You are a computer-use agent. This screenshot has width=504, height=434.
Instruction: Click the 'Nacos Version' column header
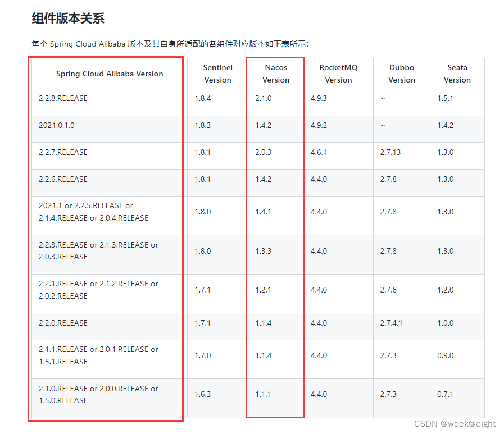point(276,74)
